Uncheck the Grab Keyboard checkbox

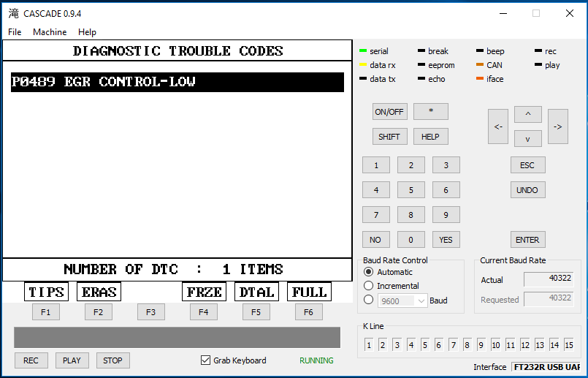pyautogui.click(x=205, y=360)
